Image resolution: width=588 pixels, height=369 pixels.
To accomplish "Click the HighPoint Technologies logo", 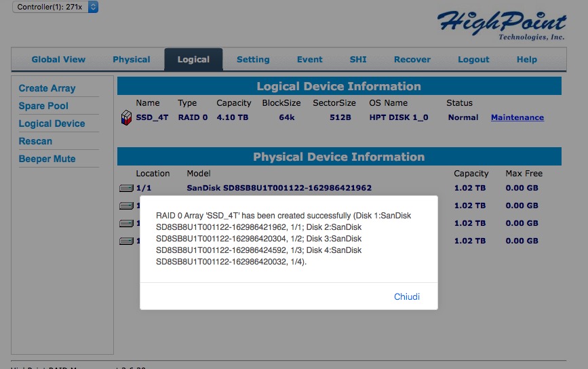I will click(x=502, y=26).
